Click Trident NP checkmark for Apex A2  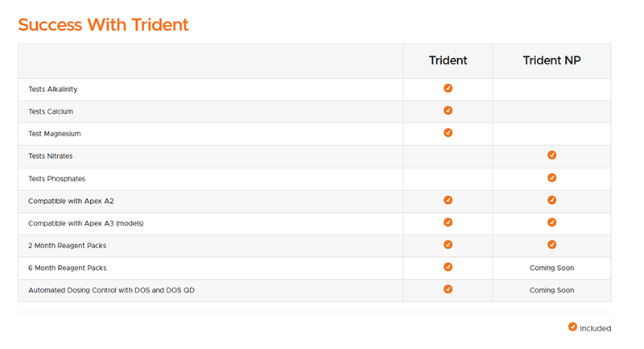551,200
